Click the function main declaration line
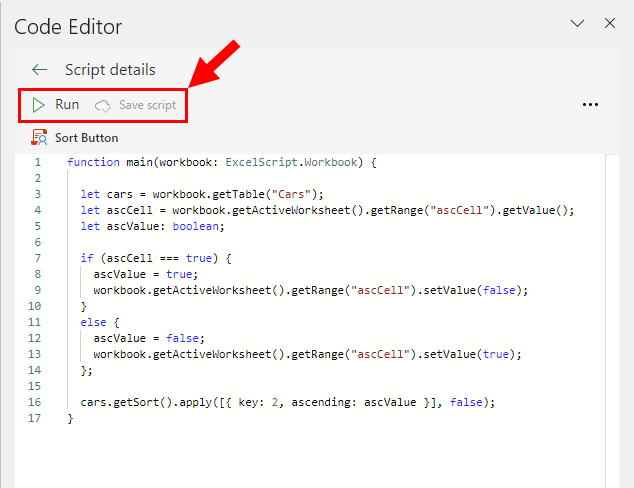Image resolution: width=634 pixels, height=488 pixels. [x=222, y=163]
